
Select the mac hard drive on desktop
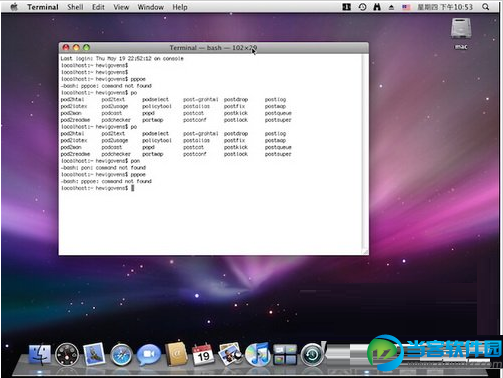point(461,33)
